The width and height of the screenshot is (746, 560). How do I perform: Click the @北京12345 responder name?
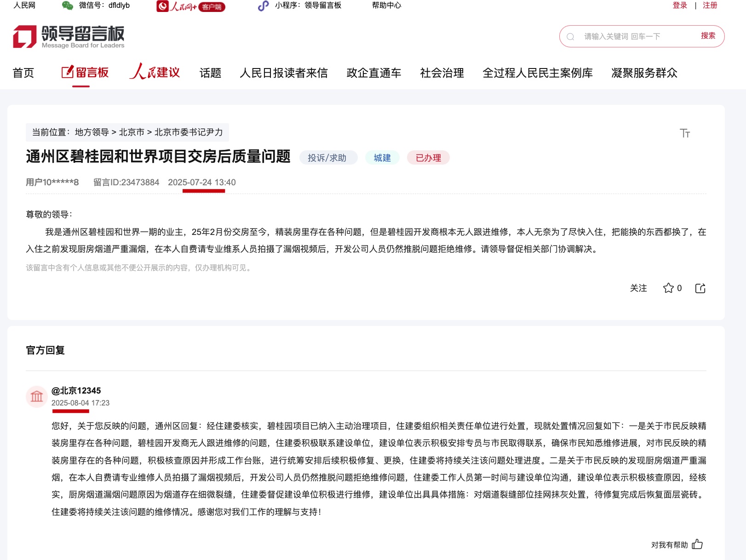click(x=76, y=391)
